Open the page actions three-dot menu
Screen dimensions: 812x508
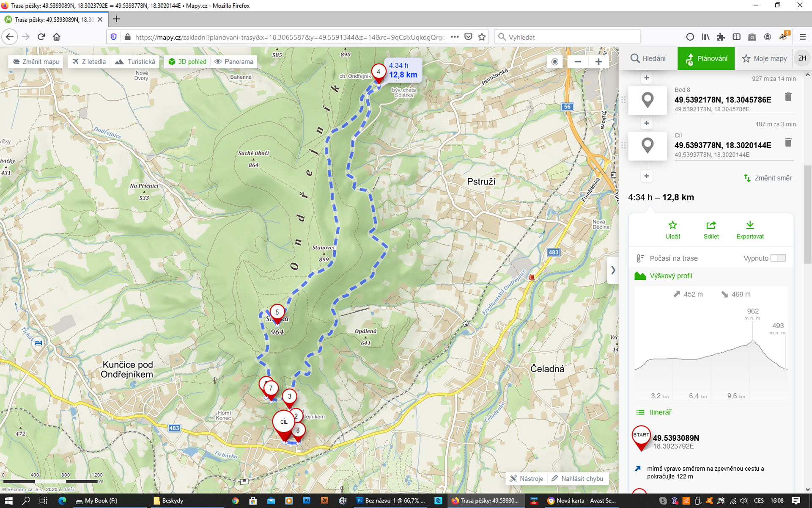(455, 37)
